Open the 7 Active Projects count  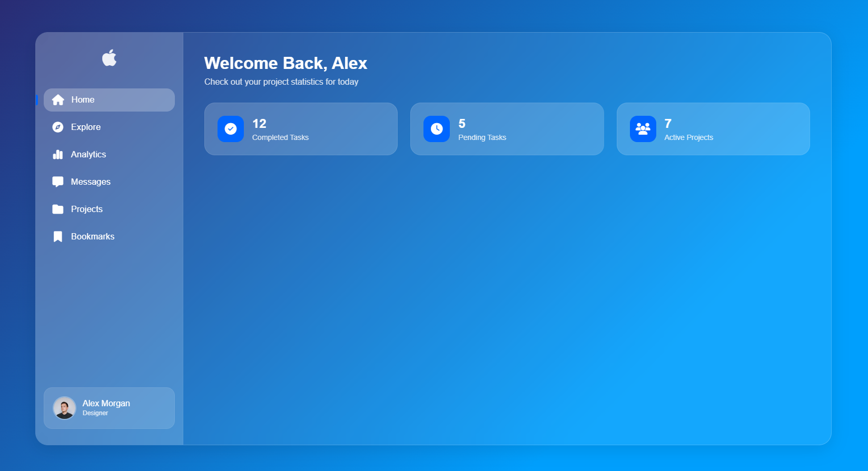(668, 124)
